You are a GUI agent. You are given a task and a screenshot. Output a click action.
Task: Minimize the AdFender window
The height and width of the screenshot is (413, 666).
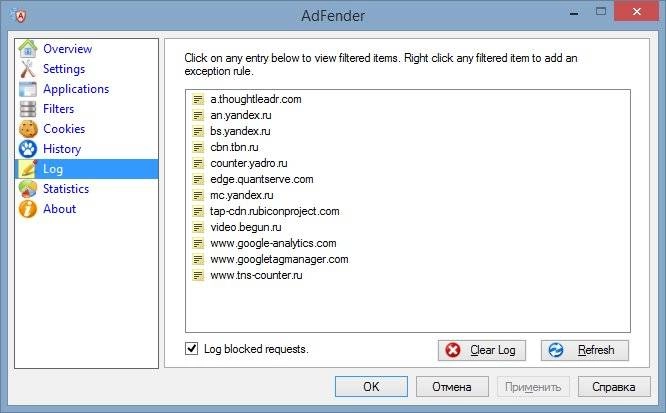574,13
